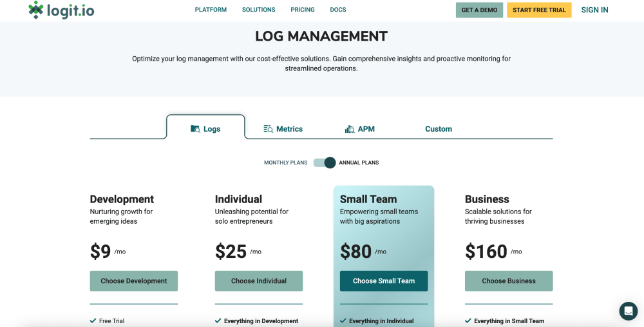Click 'Everything in Small Team' feature text
The width and height of the screenshot is (644, 327).
(x=509, y=321)
